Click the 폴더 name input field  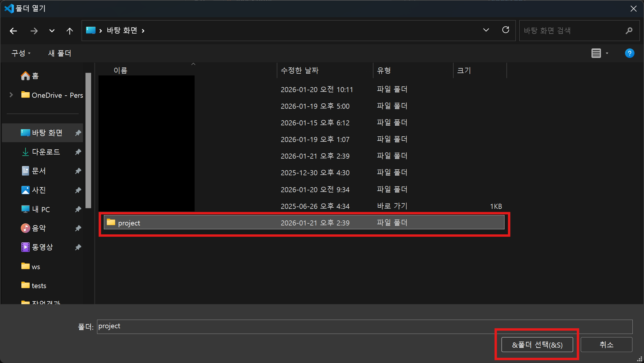364,326
